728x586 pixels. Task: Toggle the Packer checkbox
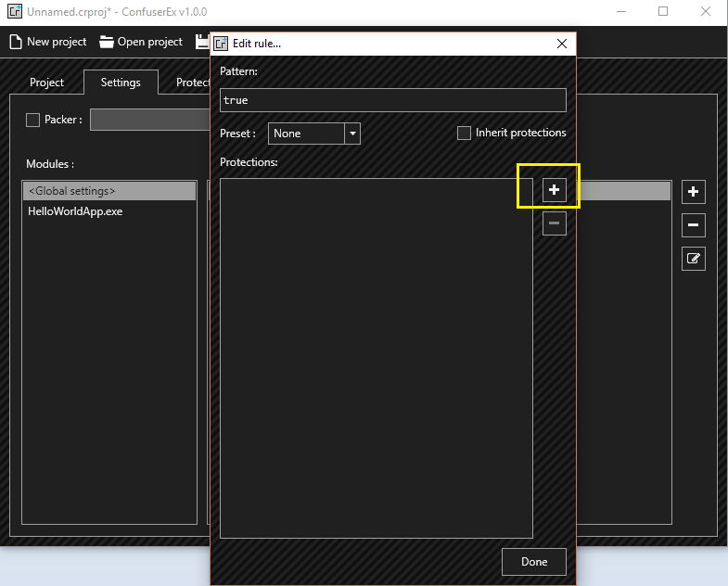(x=32, y=120)
